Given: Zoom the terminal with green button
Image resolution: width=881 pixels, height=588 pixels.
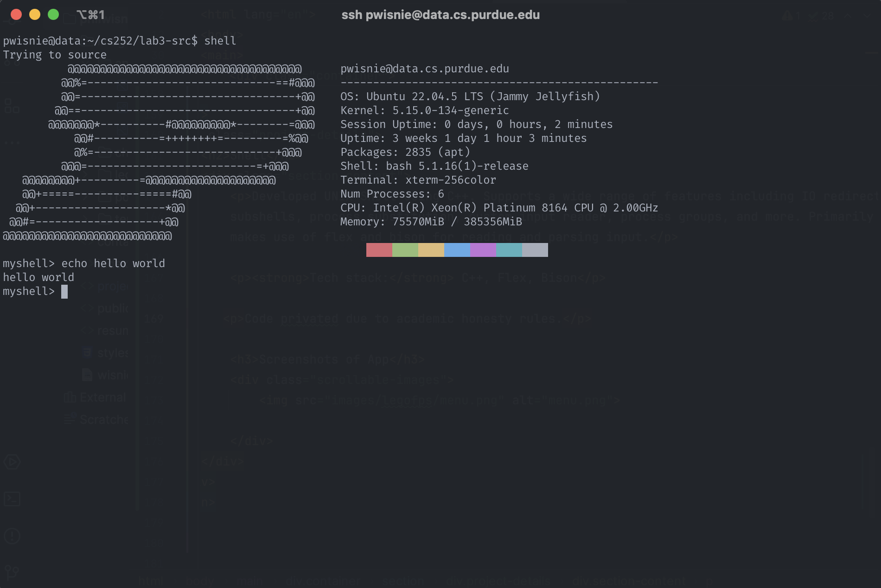Looking at the screenshot, I should click(53, 14).
